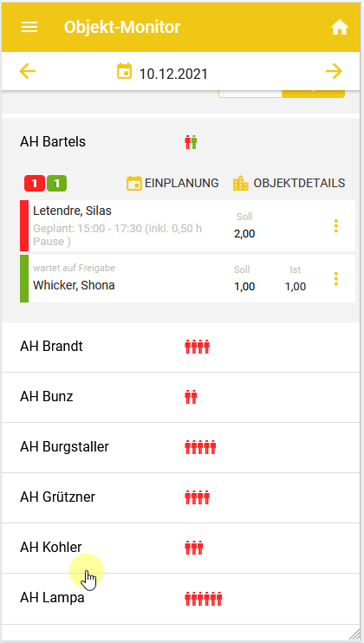Screen dimensions: 364x643
Task: Toggle the red badge filter showing 1
Action: (35, 184)
